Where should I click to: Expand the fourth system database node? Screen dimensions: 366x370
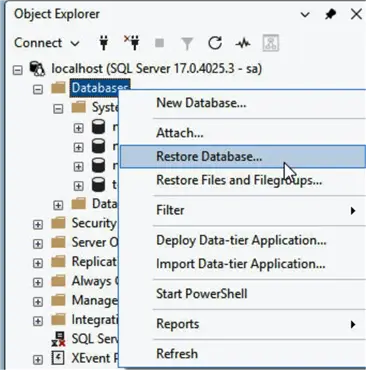78,186
